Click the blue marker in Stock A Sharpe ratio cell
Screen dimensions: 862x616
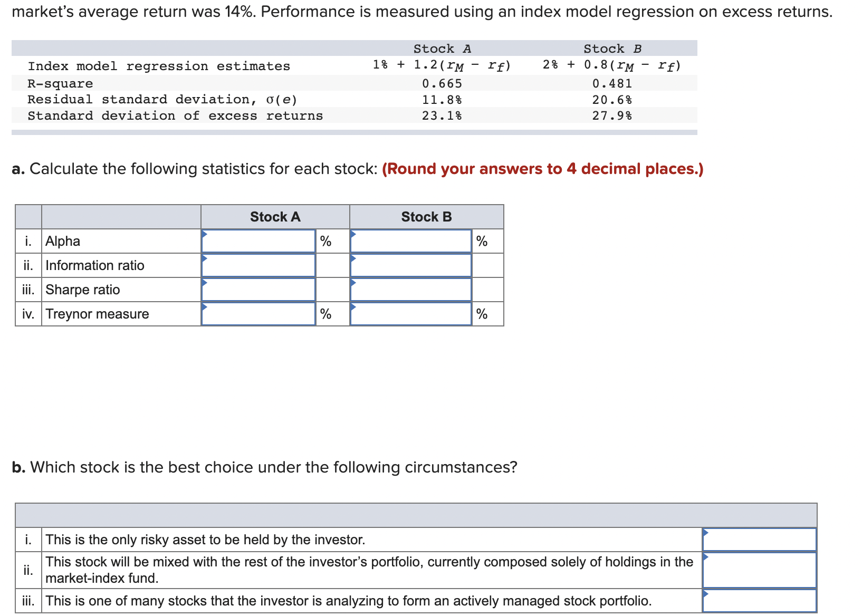point(206,283)
